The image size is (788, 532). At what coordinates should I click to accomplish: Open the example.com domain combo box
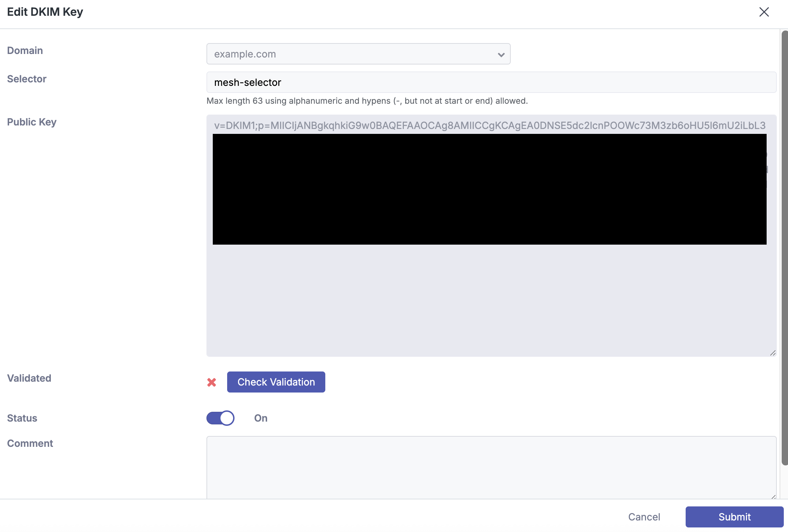[x=351, y=54]
